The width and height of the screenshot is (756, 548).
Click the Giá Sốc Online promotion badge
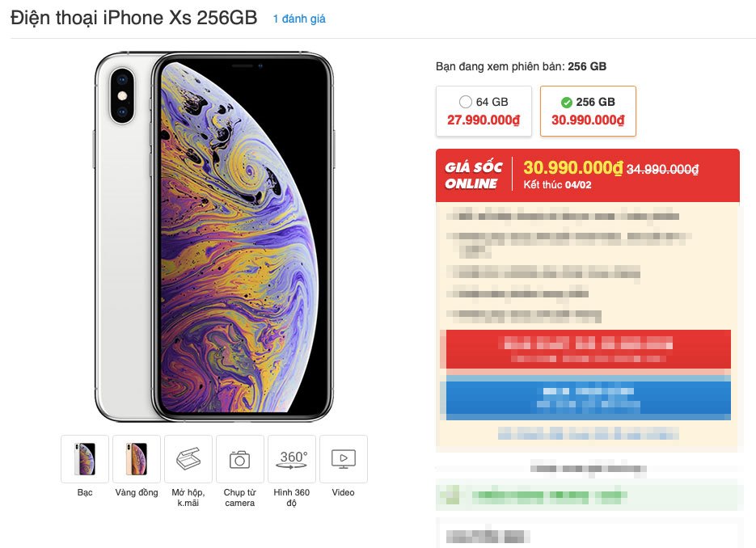474,175
